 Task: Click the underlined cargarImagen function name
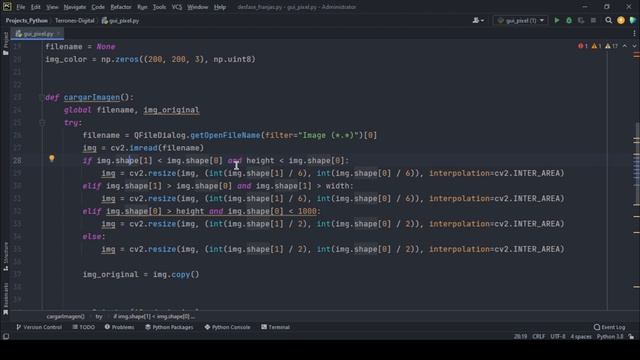(x=92, y=97)
